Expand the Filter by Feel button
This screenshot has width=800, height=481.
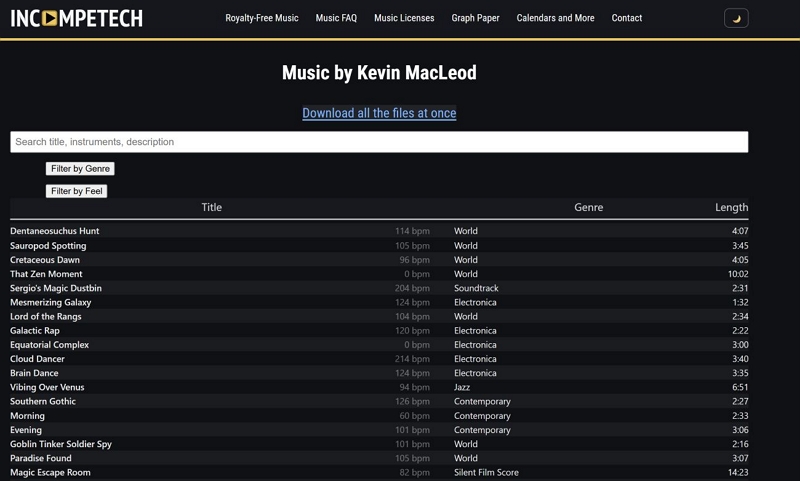(x=77, y=191)
